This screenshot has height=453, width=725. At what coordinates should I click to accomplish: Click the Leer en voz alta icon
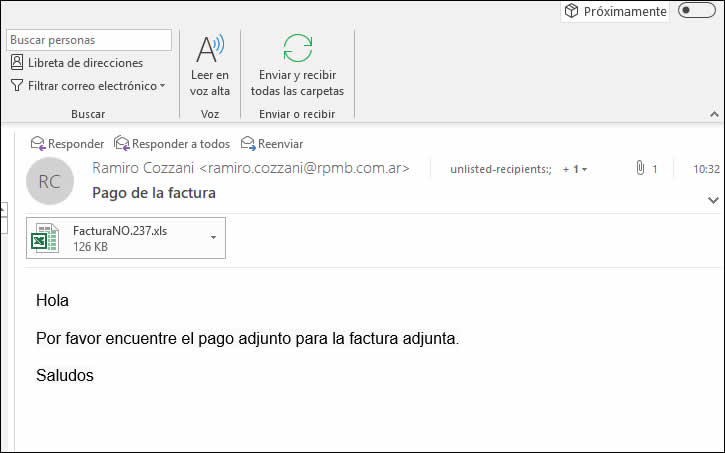(210, 49)
